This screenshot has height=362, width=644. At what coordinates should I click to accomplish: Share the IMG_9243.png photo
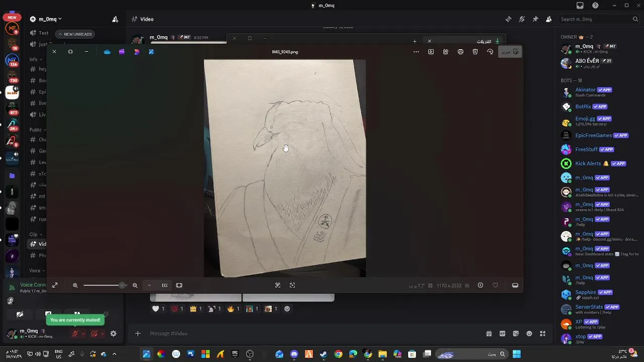point(446,52)
